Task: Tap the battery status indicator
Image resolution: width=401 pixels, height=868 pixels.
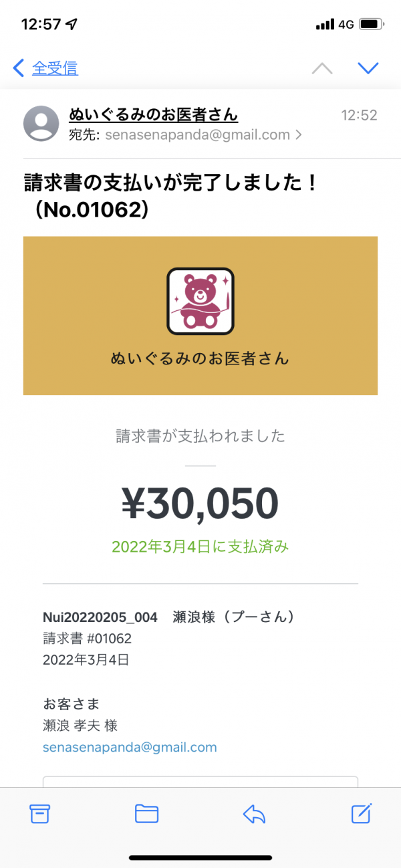Action: 371,24
